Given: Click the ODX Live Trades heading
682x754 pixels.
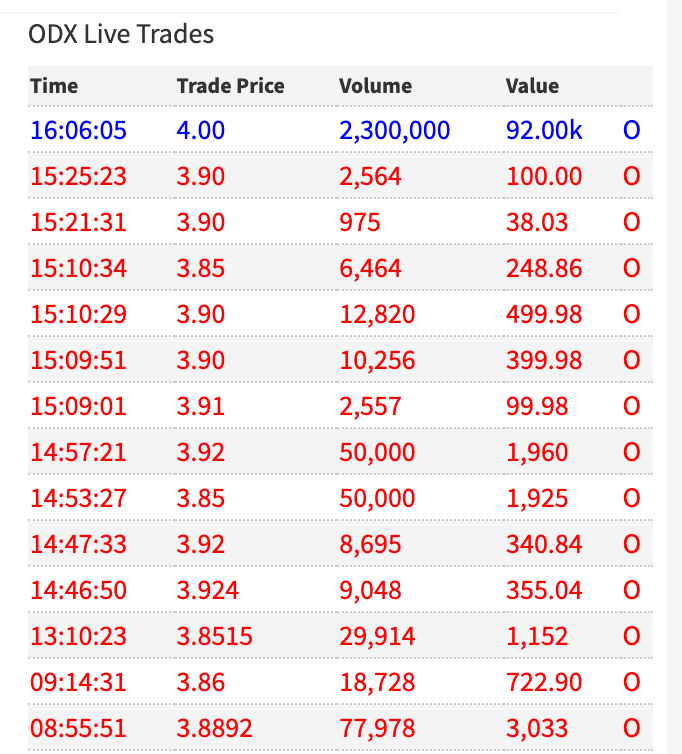Looking at the screenshot, I should [121, 34].
